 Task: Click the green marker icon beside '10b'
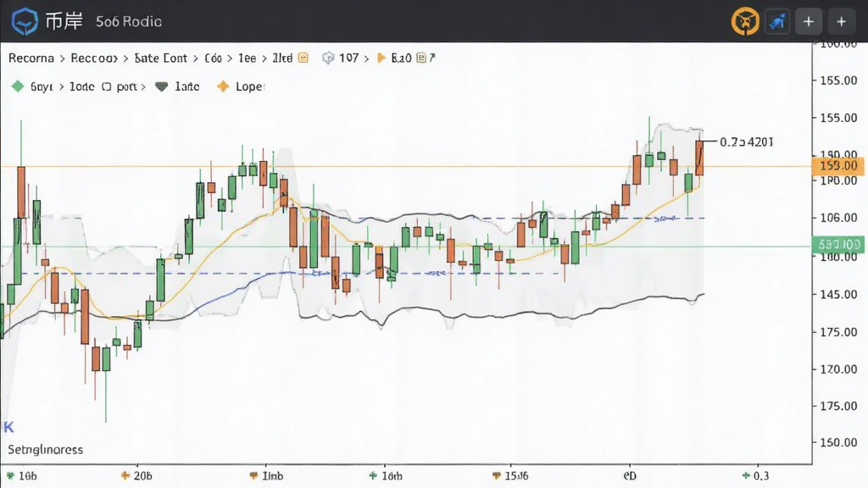pos(10,476)
